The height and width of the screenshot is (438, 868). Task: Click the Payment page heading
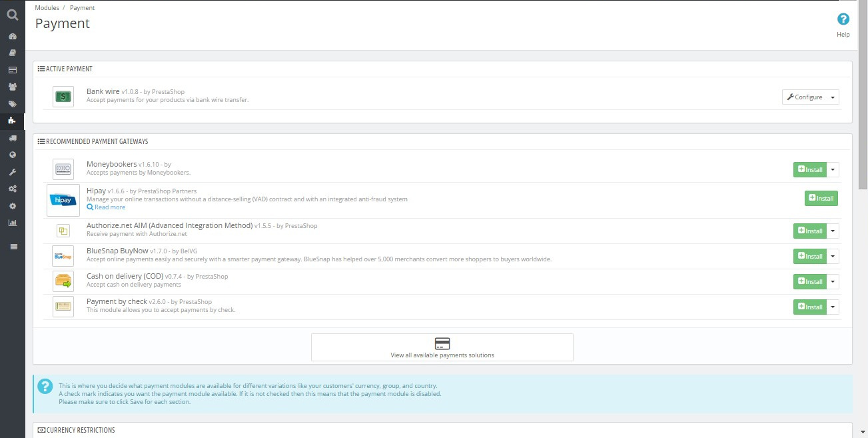(62, 24)
